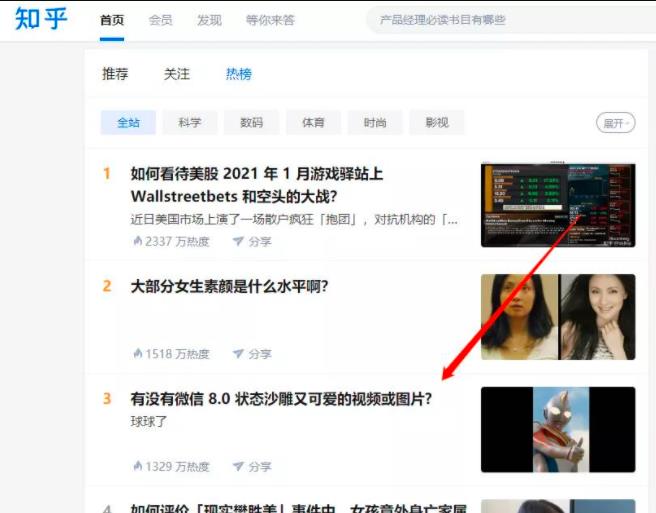This screenshot has width=656, height=513.
Task: Filter hot list by 科学
Action: point(190,123)
